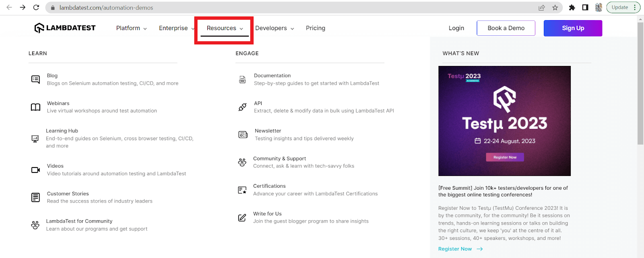Expand the Platform dropdown menu
This screenshot has width=644, height=258.
131,28
